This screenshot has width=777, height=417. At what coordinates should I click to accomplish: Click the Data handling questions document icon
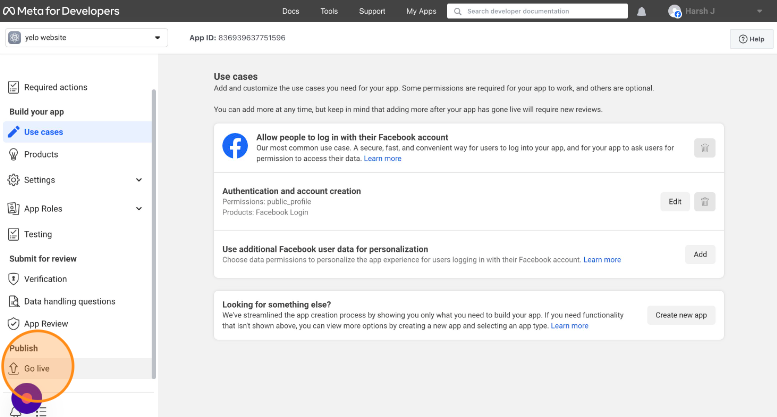[13, 301]
